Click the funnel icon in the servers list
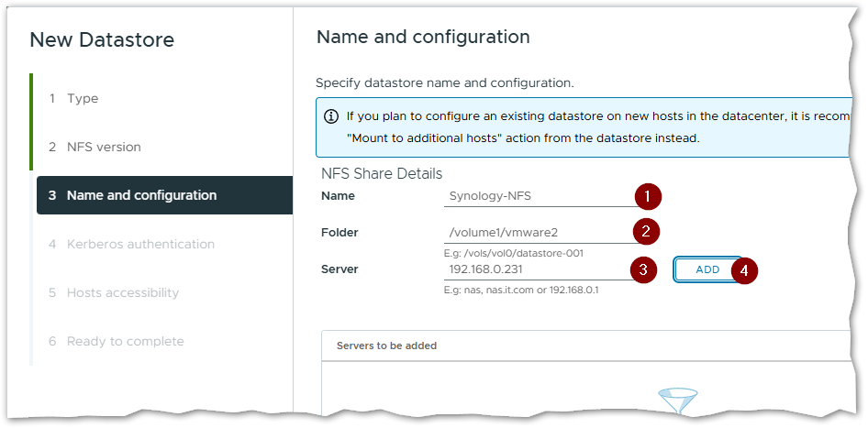868x428 pixels. [677, 401]
